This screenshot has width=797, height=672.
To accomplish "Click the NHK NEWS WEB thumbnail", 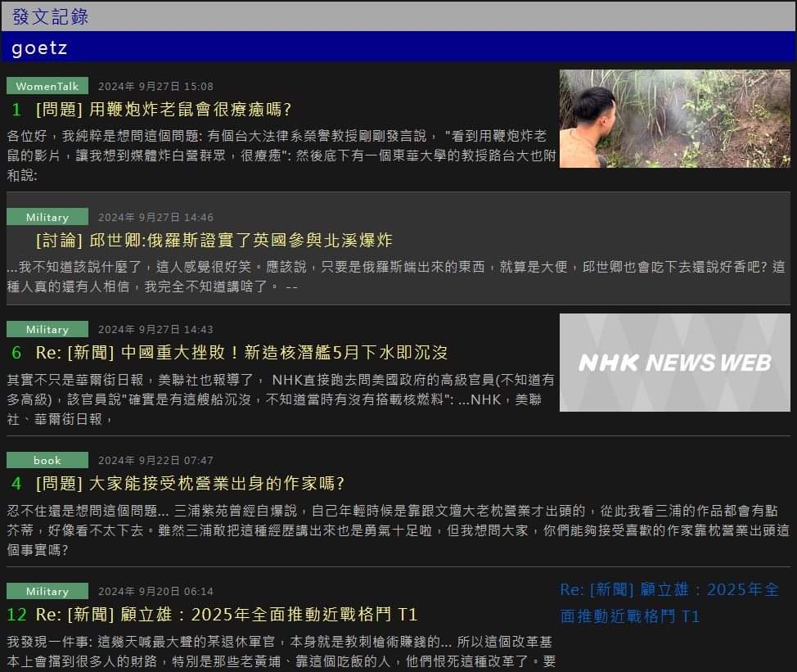I will pyautogui.click(x=674, y=363).
